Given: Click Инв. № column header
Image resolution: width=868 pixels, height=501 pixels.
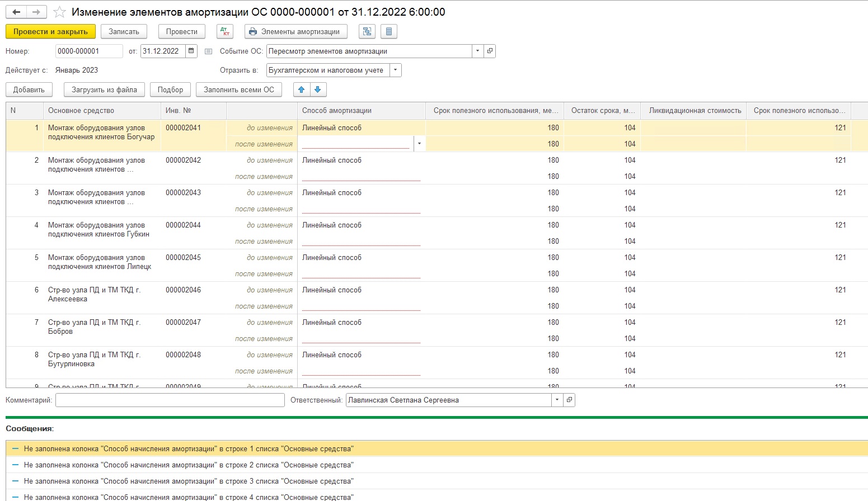Looking at the screenshot, I should 194,111.
